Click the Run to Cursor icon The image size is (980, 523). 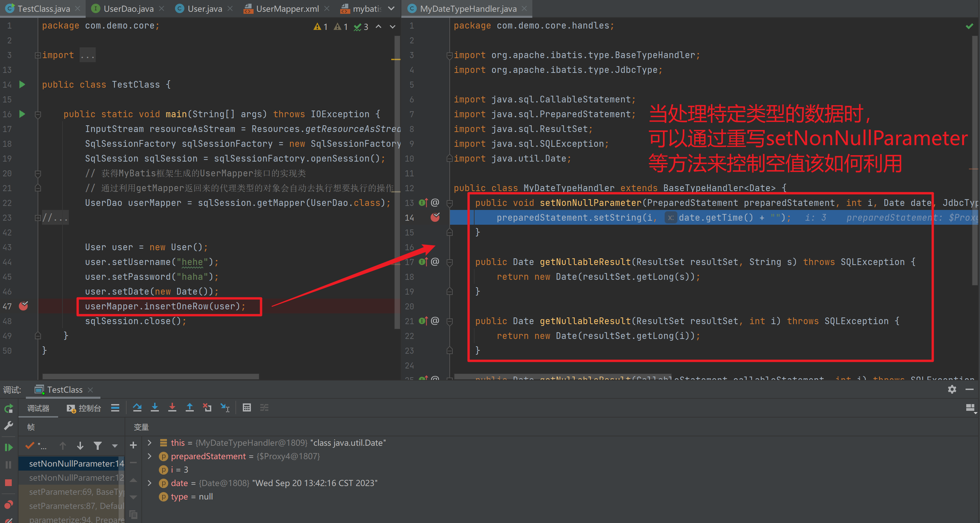225,408
